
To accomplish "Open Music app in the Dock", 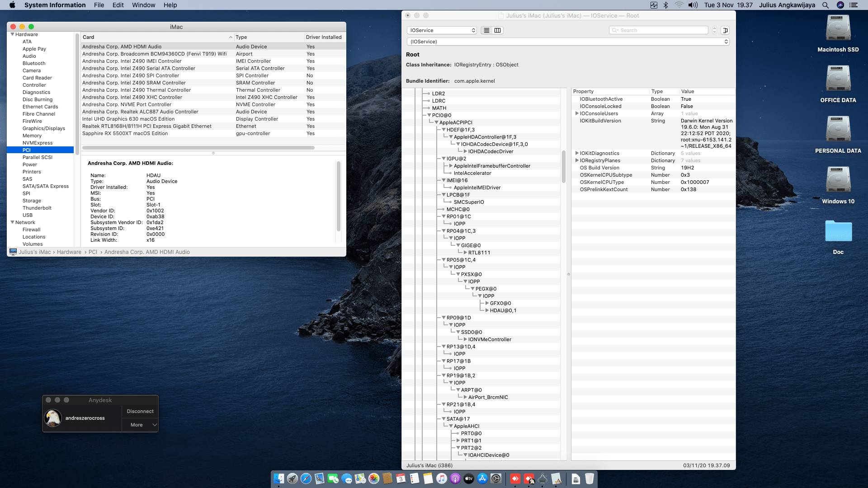I will (x=442, y=479).
